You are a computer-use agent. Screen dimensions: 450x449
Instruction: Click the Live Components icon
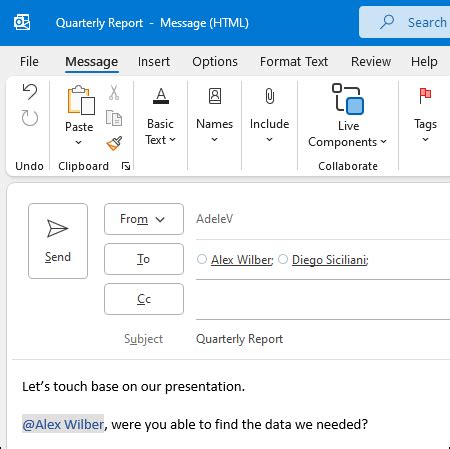click(348, 99)
